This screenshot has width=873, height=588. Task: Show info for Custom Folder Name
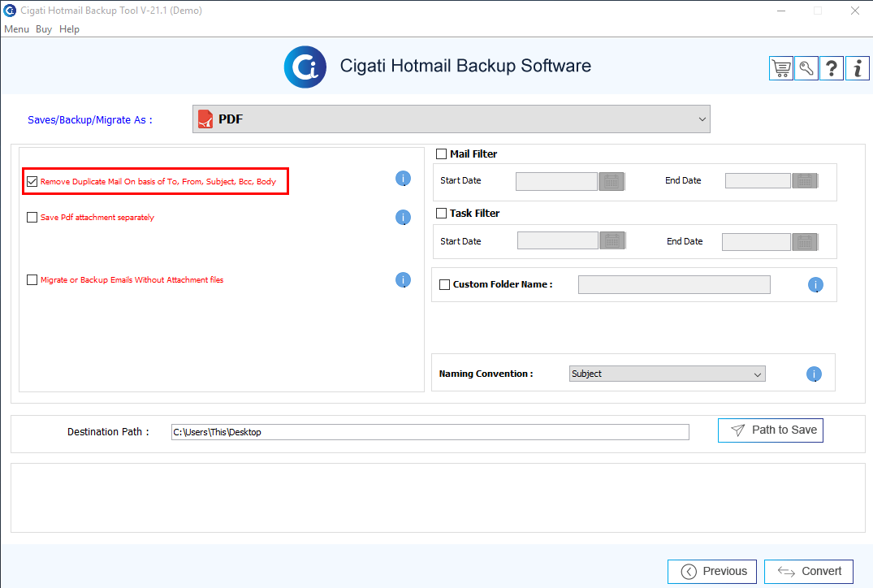(815, 284)
